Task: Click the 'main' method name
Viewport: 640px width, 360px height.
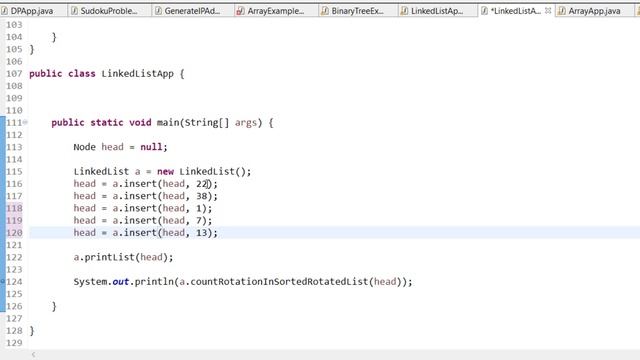Action: click(168, 122)
